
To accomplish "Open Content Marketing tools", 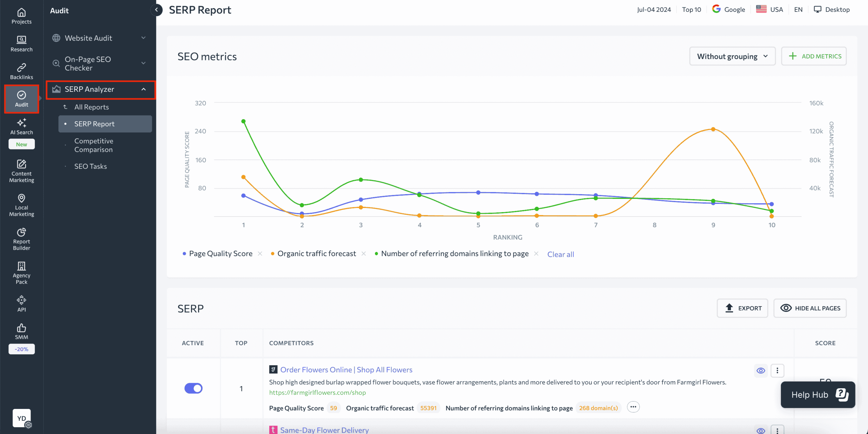I will (x=21, y=171).
